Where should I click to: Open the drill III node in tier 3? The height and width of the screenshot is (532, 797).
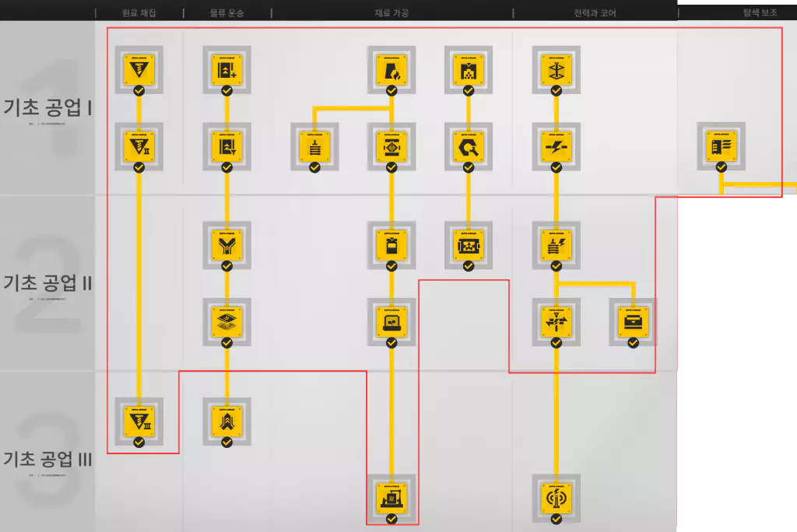point(139,422)
